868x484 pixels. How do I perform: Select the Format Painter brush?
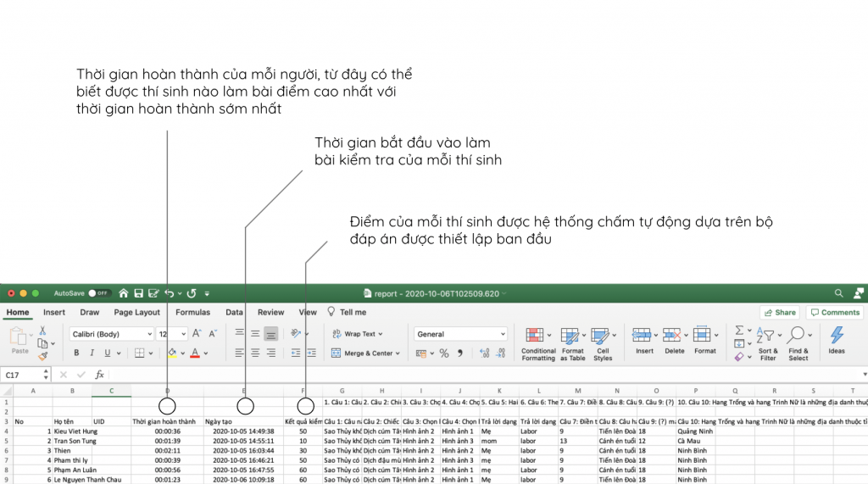[x=42, y=356]
